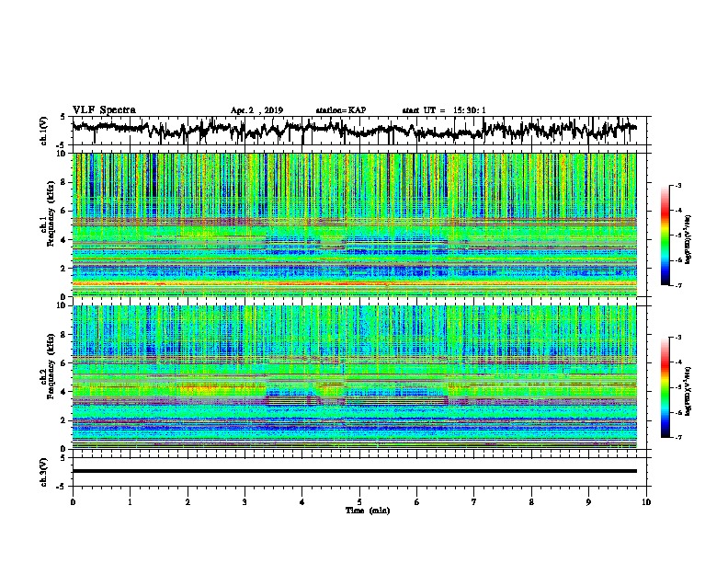This screenshot has height=563, width=728.
Task: Click the "ch.1(V)" waveform axis label
Action: (43, 131)
